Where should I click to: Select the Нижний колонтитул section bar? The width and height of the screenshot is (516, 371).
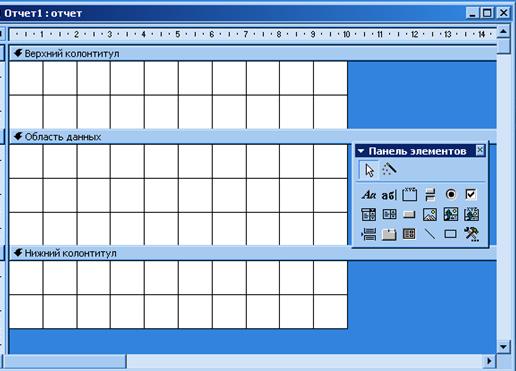253,253
